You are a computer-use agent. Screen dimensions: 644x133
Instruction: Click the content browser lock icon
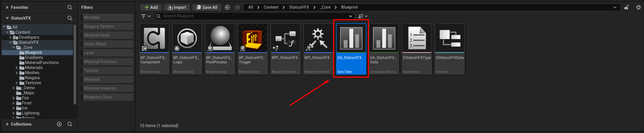point(626,7)
